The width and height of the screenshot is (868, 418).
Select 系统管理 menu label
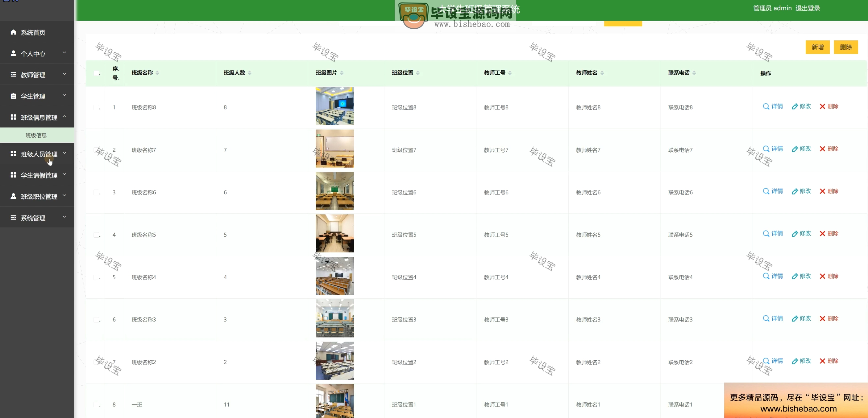click(x=33, y=218)
